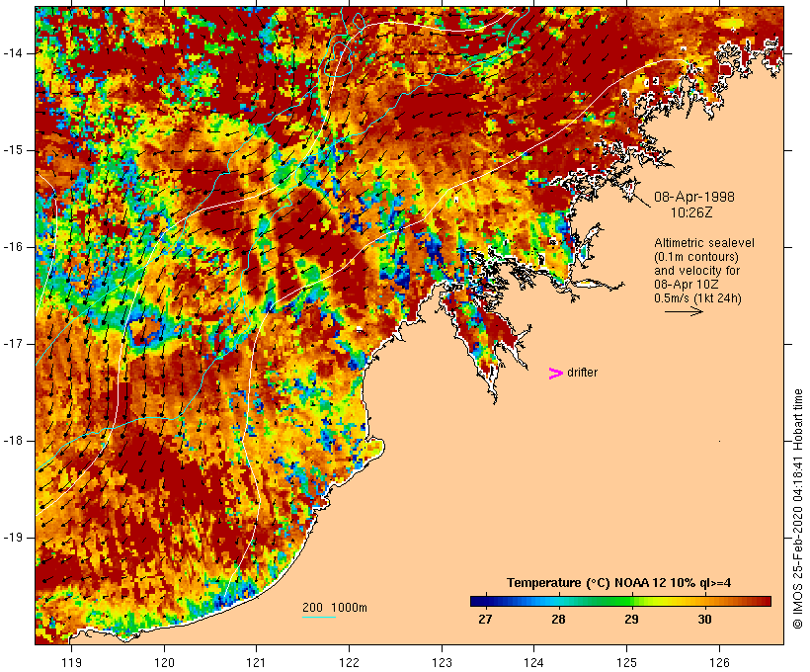Image resolution: width=810 pixels, height=672 pixels.
Task: Click the latitude axis label '-14'
Action: pos(13,53)
